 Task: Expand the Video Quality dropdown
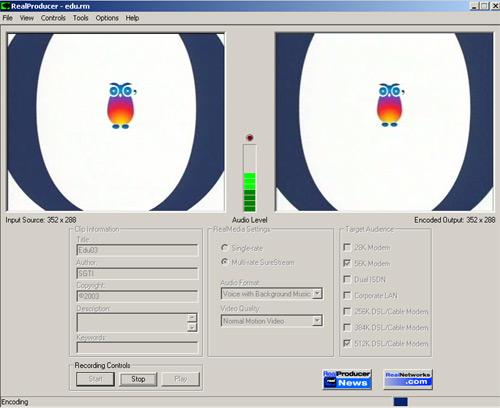point(317,321)
